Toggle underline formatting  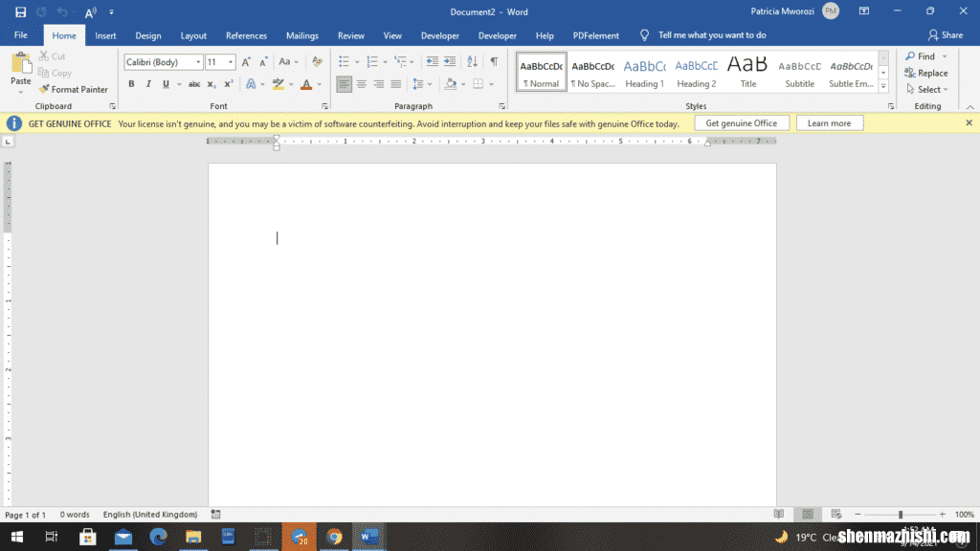tap(166, 84)
